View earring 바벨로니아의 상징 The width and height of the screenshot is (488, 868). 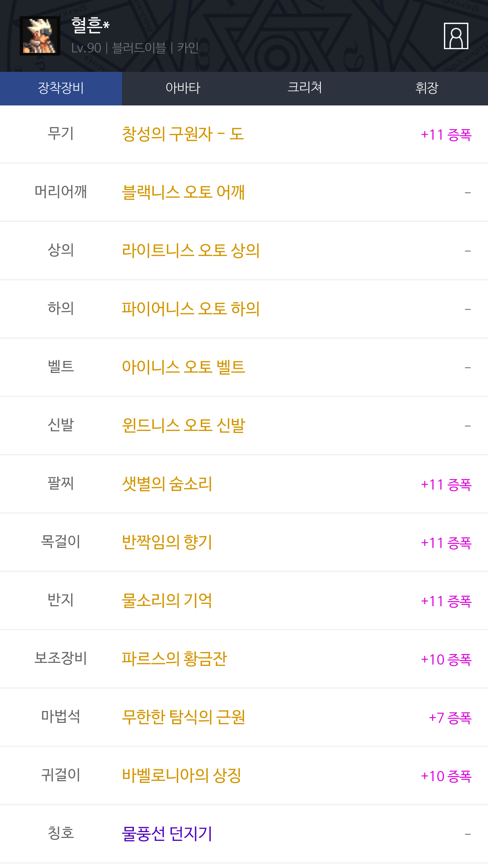(182, 775)
